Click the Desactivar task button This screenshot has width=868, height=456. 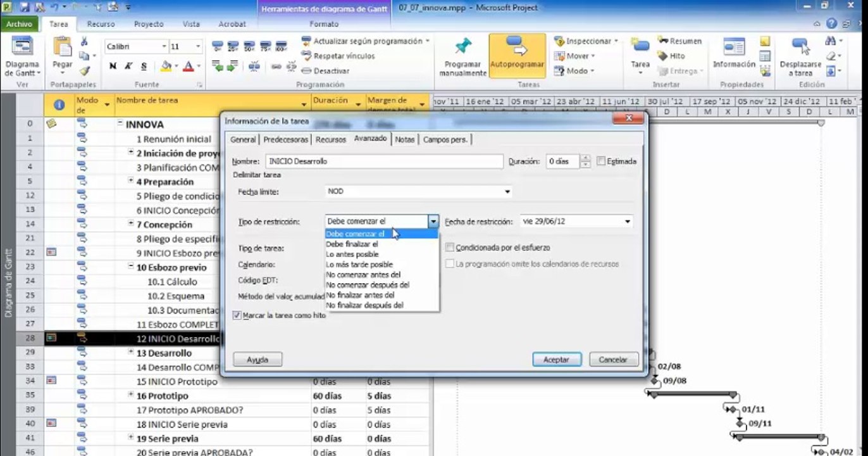coord(326,72)
